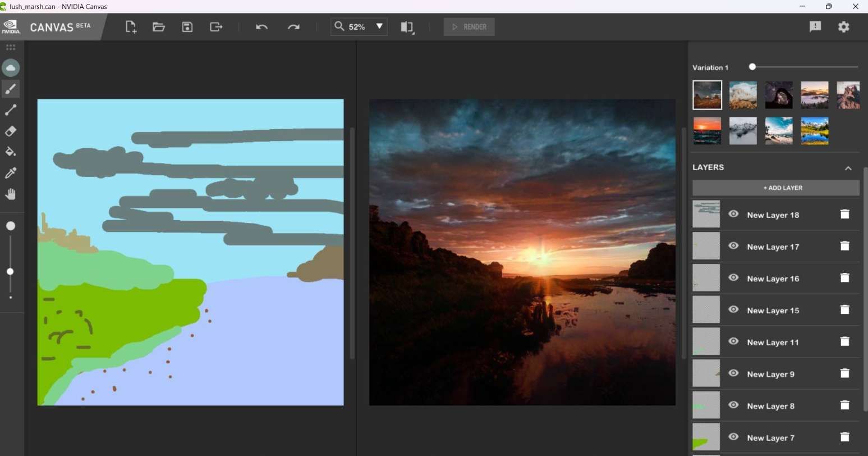Select the Paintbrush tool

pyautogui.click(x=10, y=88)
